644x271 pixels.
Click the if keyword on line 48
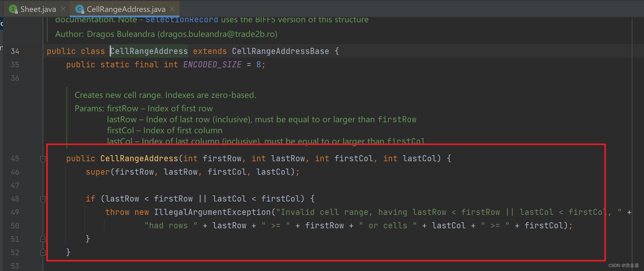tap(91, 199)
